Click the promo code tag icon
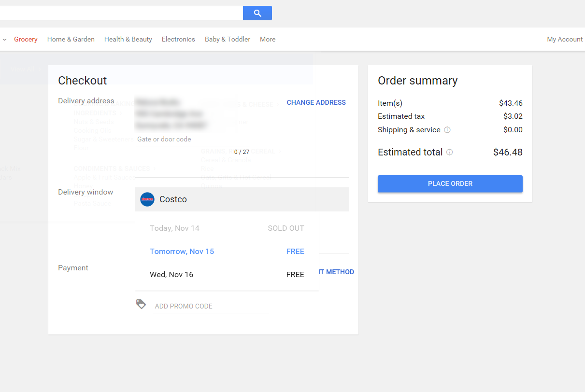The height and width of the screenshot is (392, 585). tap(141, 304)
